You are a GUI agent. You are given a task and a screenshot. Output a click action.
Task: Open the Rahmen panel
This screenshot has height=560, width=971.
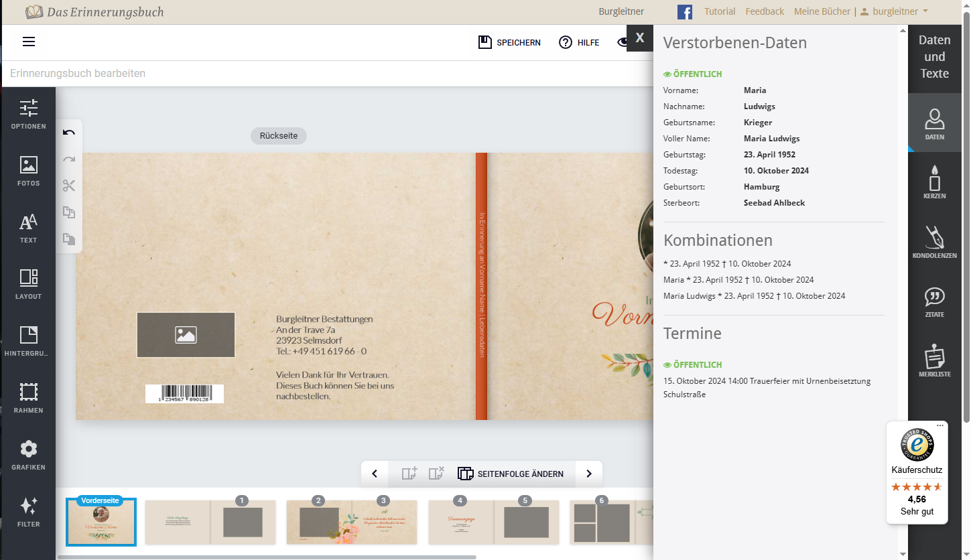point(28,399)
